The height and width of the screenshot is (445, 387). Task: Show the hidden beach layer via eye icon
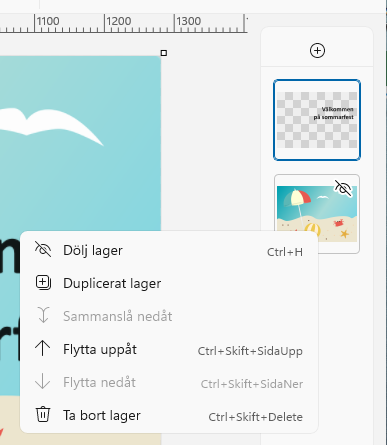click(x=343, y=188)
